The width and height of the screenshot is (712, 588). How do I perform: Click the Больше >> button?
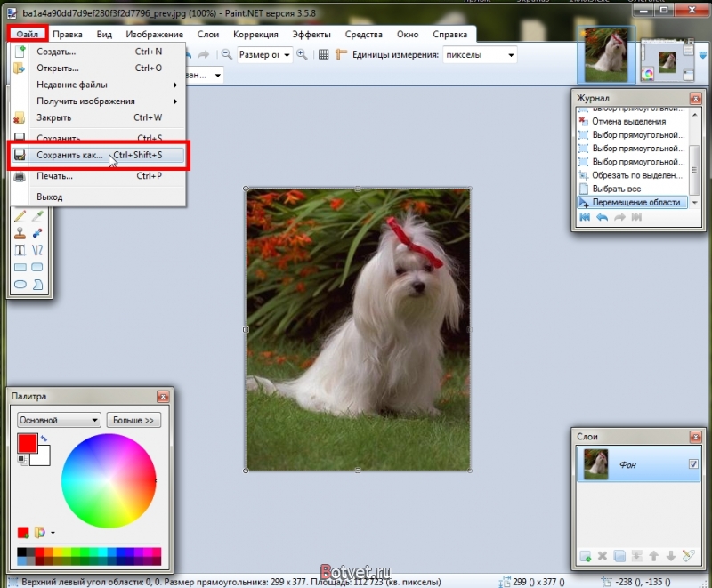(x=133, y=420)
